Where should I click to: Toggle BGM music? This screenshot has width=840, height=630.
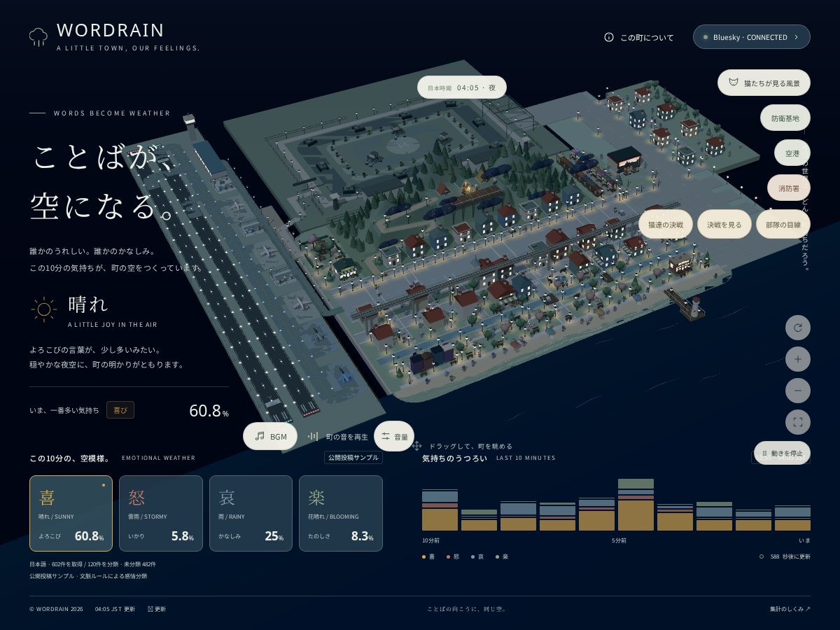click(x=270, y=436)
